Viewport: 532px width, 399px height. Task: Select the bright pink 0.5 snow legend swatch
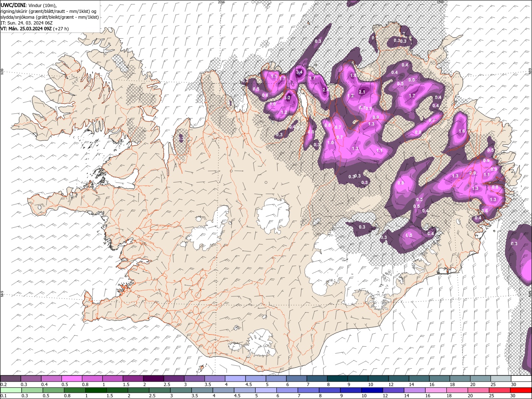pos(71,379)
